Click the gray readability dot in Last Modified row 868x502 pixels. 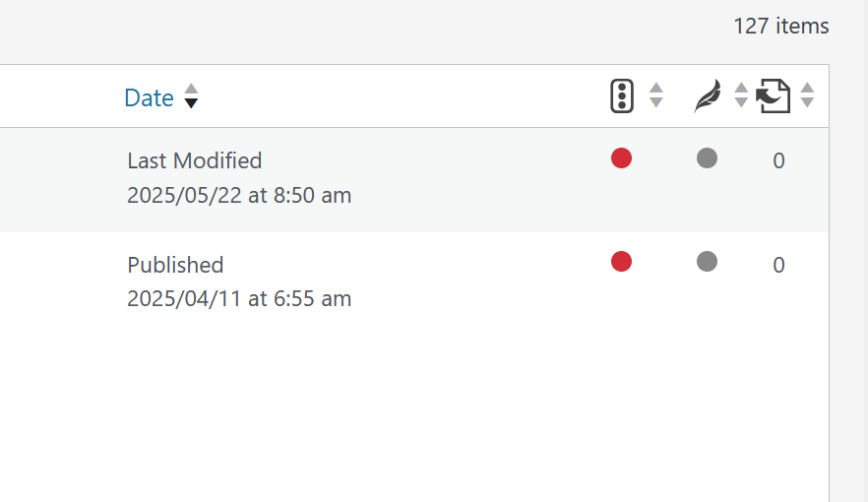[707, 157]
